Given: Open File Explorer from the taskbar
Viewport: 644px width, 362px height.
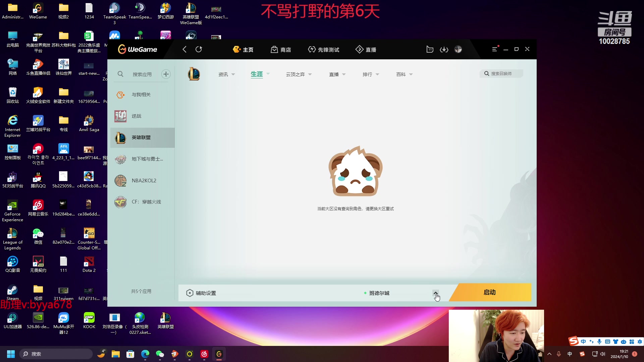Looking at the screenshot, I should [x=116, y=354].
